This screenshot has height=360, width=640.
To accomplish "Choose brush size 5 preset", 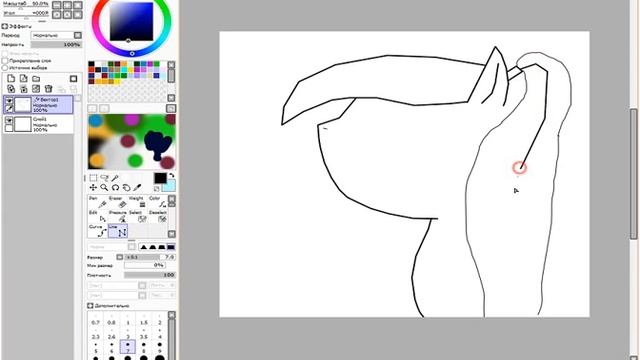I will pos(96,348).
